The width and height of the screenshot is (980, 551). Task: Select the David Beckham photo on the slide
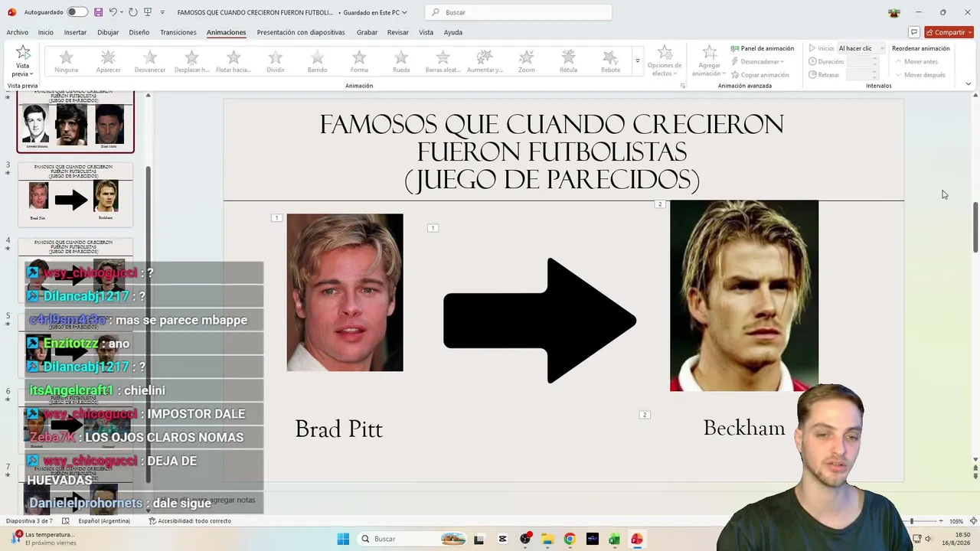point(744,296)
